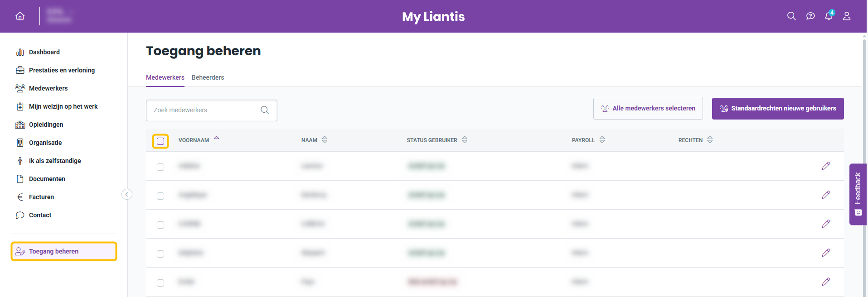This screenshot has height=297, width=868.
Task: Edit rights for the first employee row
Action: [826, 166]
